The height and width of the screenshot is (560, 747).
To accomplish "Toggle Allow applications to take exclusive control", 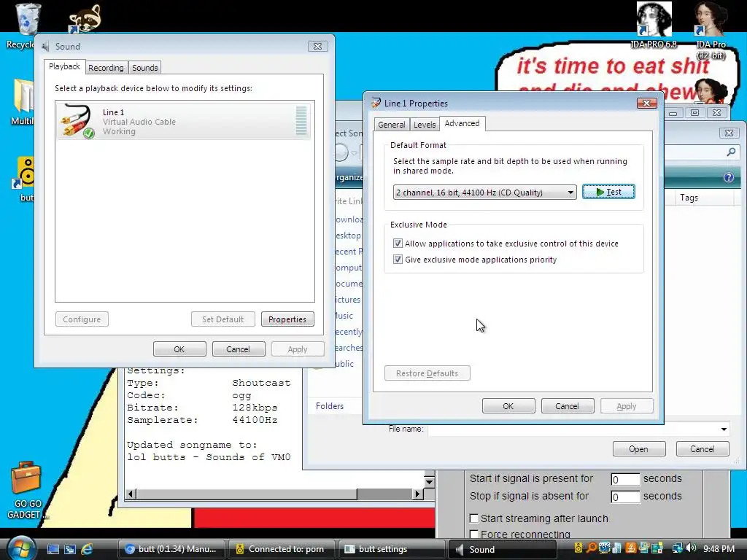I will click(398, 244).
